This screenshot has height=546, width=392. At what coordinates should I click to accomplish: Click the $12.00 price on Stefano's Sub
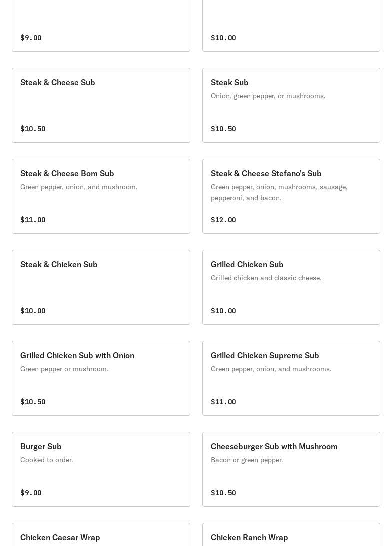(223, 220)
